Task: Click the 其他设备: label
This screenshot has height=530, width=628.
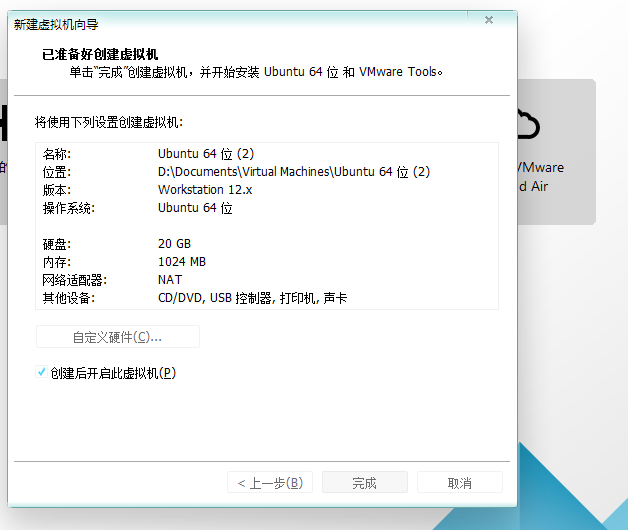Action: point(68,298)
